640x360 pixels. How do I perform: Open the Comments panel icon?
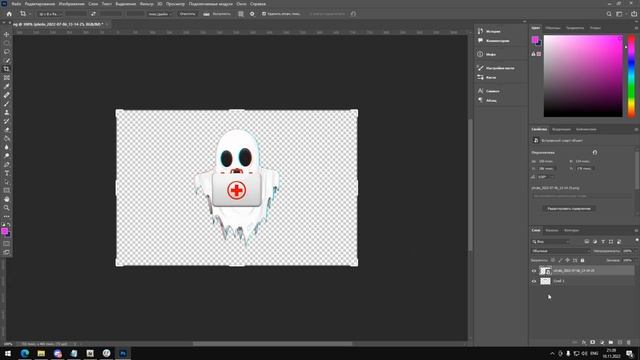480,40
